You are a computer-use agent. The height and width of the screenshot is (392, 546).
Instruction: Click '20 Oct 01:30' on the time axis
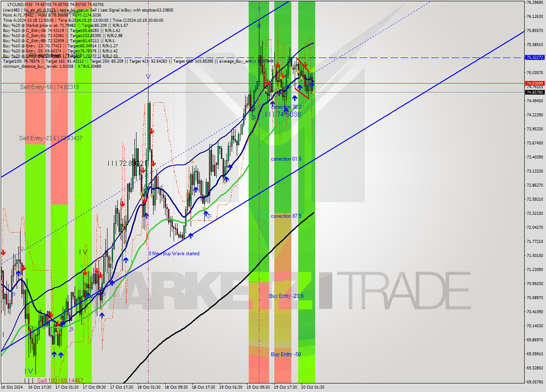312,387
